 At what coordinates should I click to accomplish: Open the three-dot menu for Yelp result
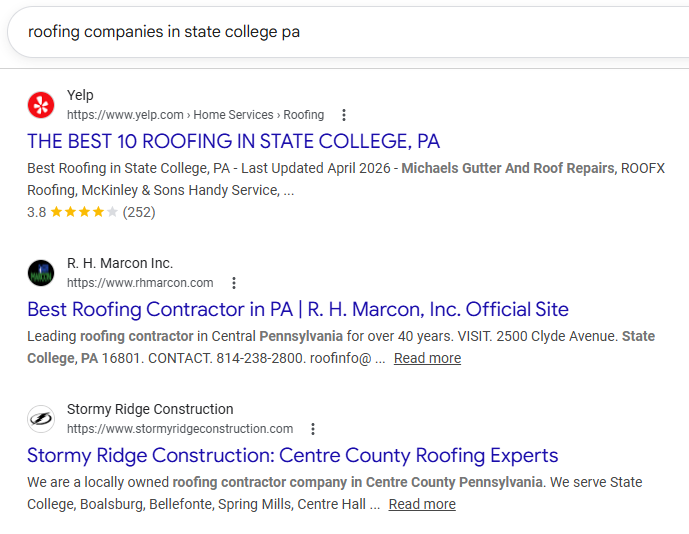[344, 115]
